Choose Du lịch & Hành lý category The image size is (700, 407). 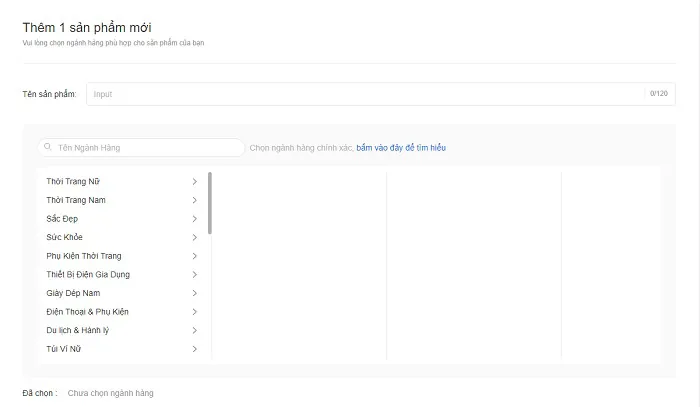pos(122,330)
